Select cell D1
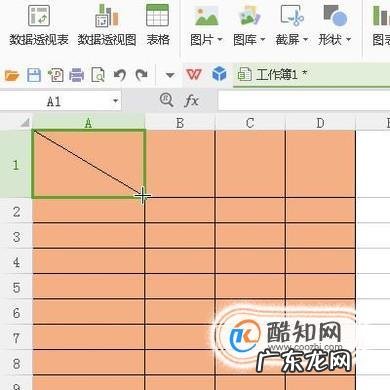The height and width of the screenshot is (390, 390). [321, 164]
